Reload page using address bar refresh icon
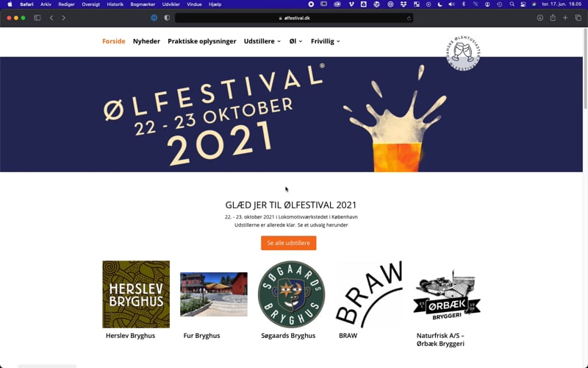 coord(409,18)
